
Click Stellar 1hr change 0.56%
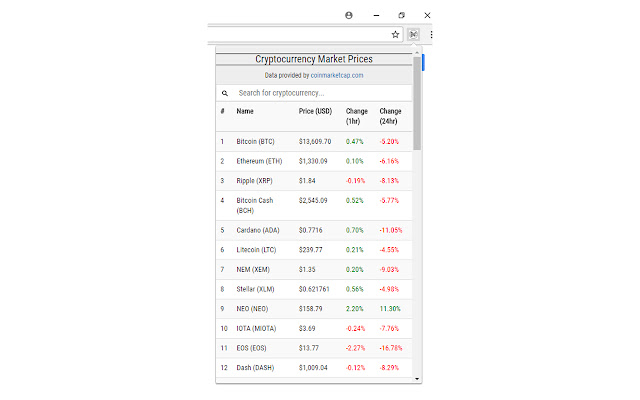click(x=354, y=289)
